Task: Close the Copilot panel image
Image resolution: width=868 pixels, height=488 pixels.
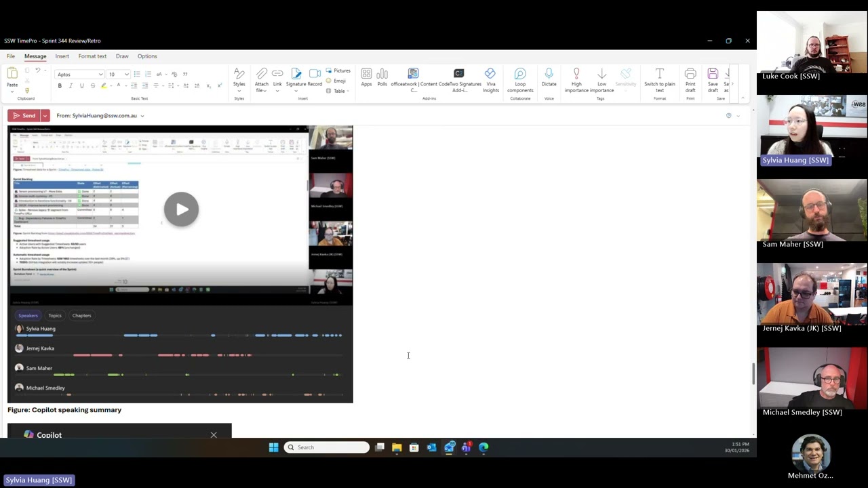Action: point(214,435)
